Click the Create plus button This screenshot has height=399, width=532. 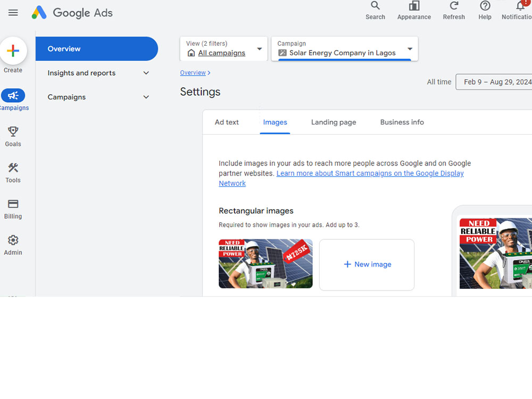tap(13, 51)
